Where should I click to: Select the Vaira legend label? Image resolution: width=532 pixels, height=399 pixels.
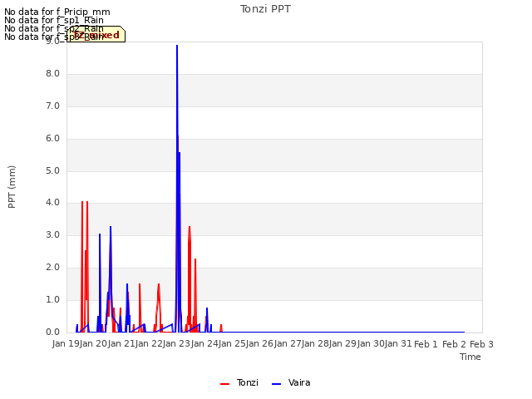click(x=299, y=382)
